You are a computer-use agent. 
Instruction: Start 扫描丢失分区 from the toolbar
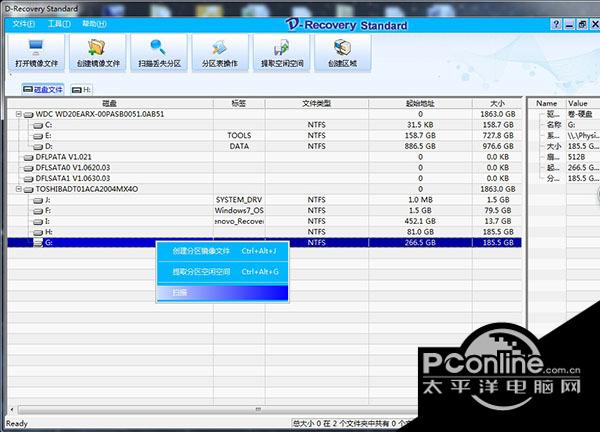click(x=159, y=53)
